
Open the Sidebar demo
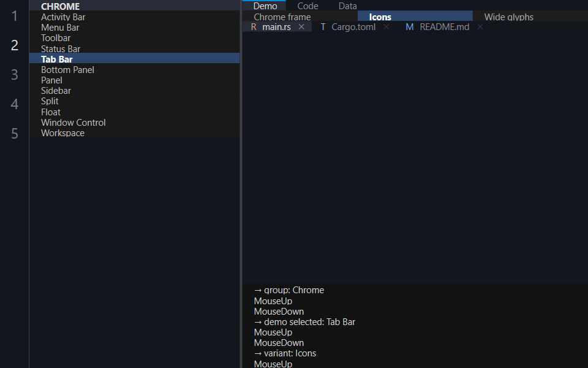pyautogui.click(x=134, y=91)
